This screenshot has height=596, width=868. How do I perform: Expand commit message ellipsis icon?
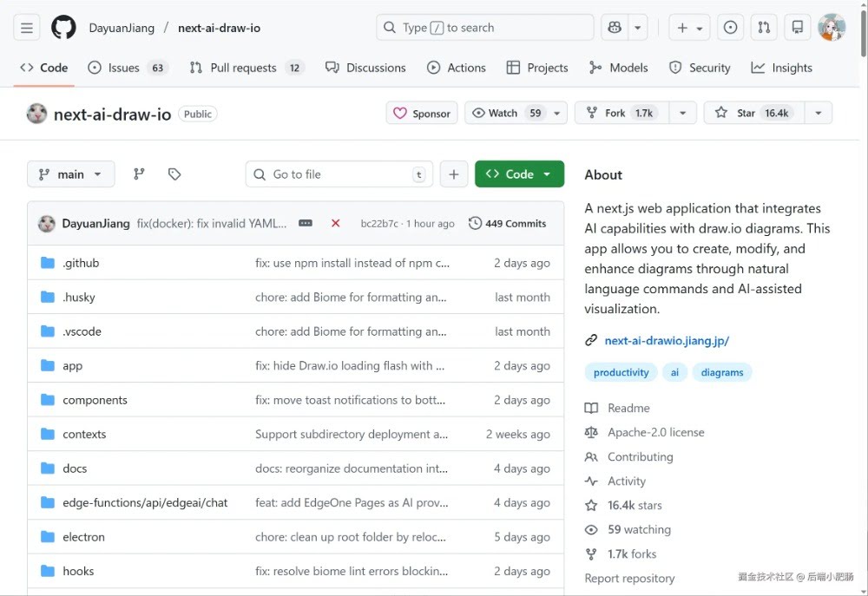pyautogui.click(x=306, y=224)
